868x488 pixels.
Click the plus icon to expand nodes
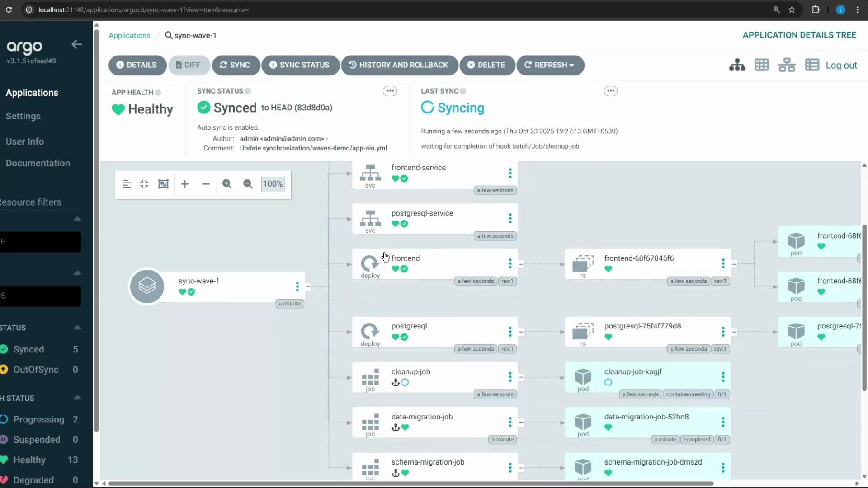(x=184, y=184)
